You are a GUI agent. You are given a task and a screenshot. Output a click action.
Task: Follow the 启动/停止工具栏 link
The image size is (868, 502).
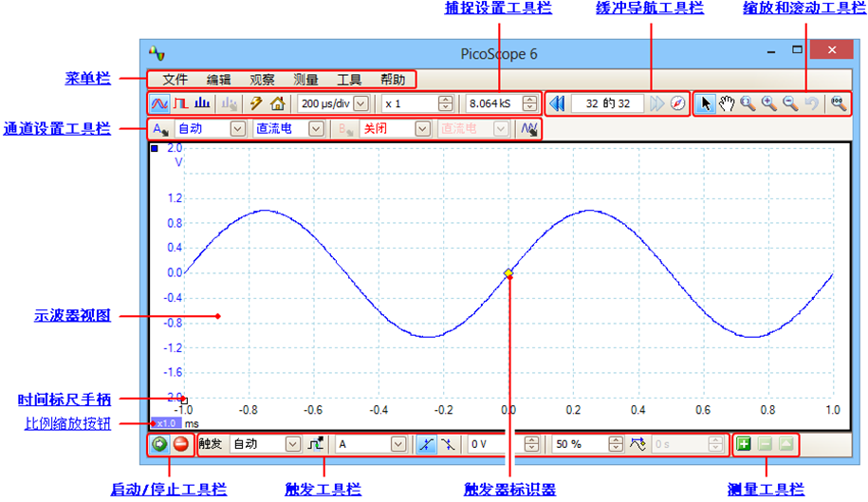169,490
